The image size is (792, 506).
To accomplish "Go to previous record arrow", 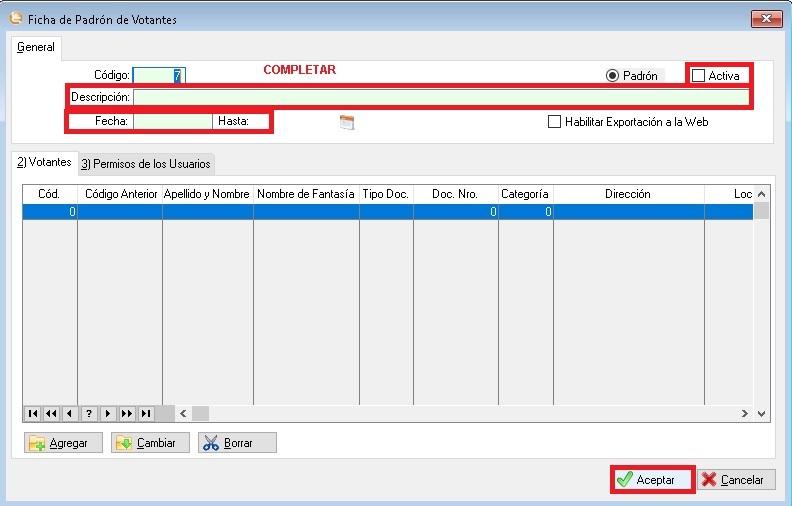I will [70, 413].
